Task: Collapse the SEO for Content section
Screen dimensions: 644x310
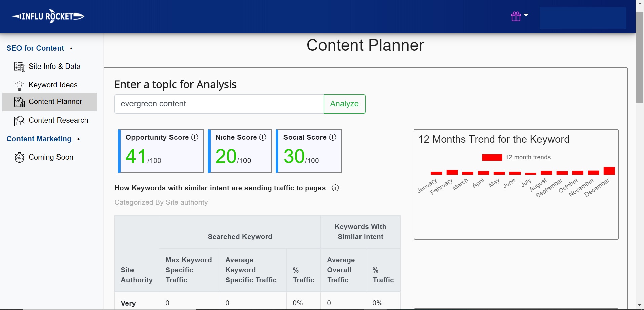Action: point(71,48)
